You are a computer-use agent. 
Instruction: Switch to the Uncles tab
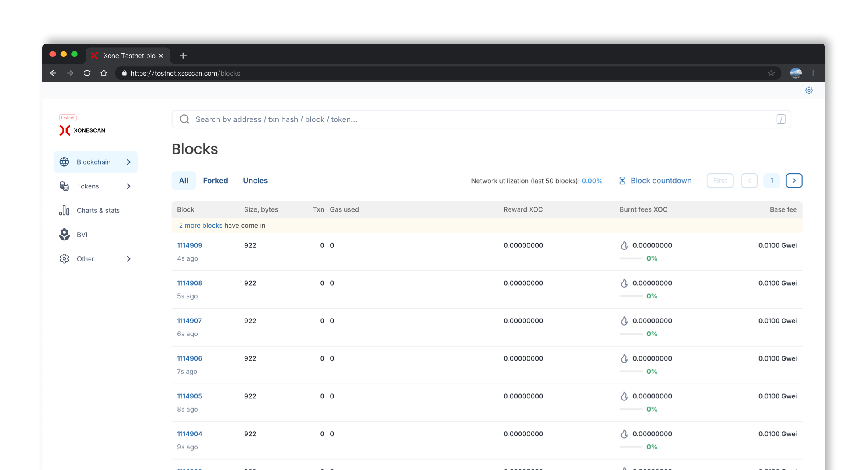click(255, 181)
